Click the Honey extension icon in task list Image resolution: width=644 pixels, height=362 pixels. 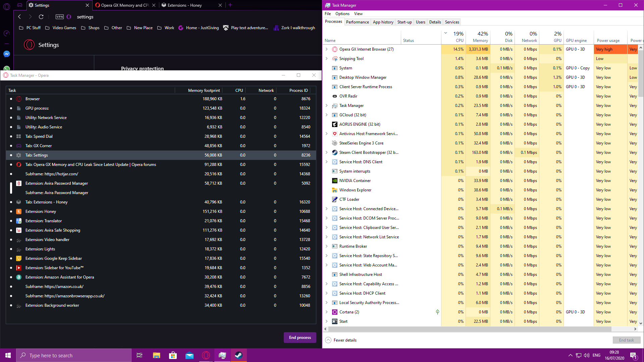click(x=19, y=211)
